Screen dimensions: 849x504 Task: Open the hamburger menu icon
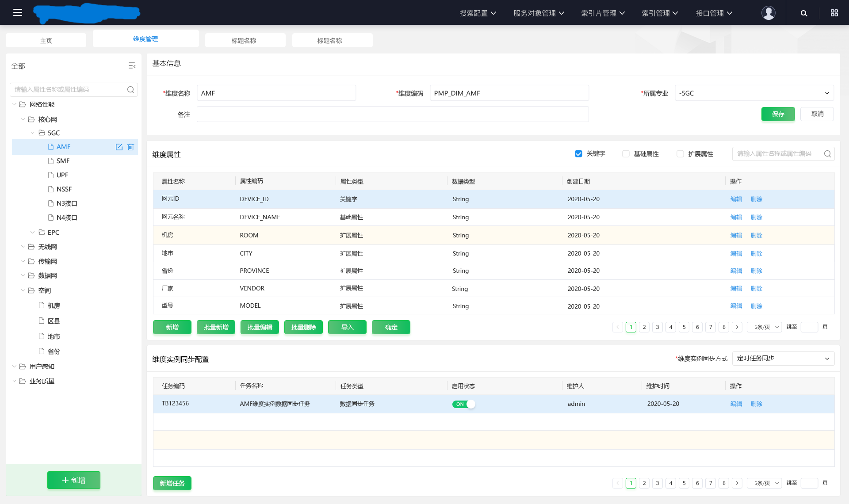pyautogui.click(x=18, y=12)
